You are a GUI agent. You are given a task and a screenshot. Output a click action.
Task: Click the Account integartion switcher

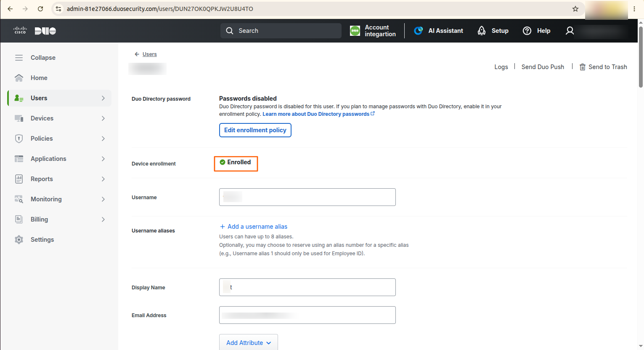373,31
